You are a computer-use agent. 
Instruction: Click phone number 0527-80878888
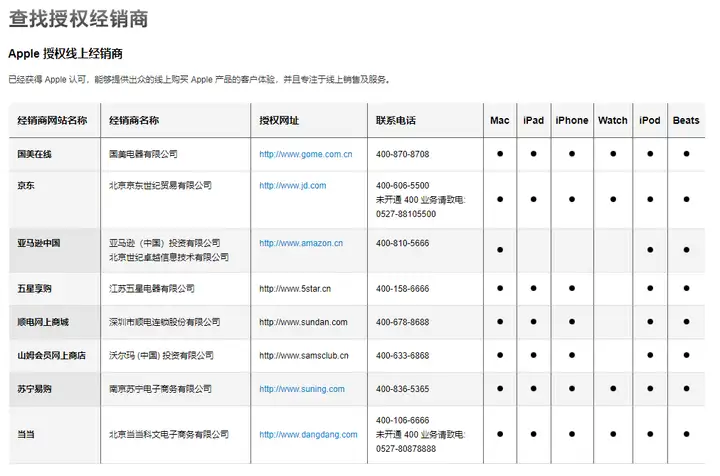pyautogui.click(x=406, y=449)
